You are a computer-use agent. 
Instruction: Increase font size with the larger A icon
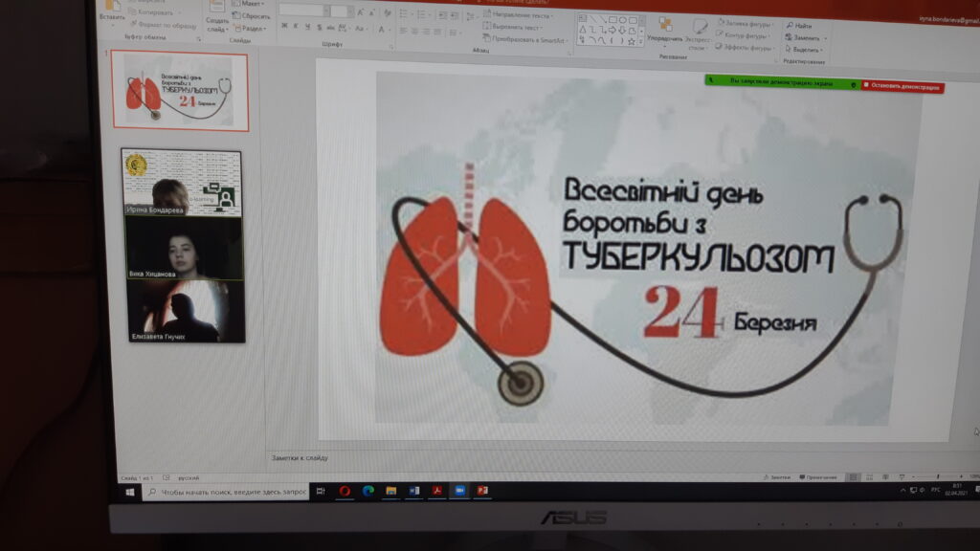(x=360, y=12)
